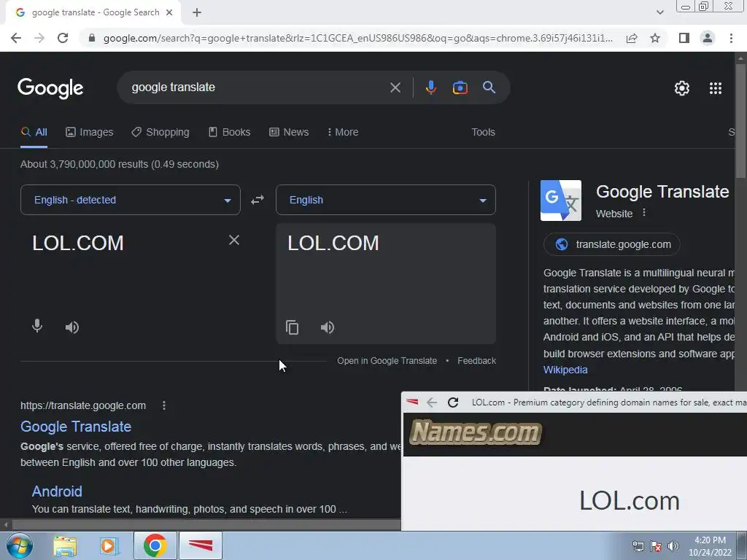The height and width of the screenshot is (560, 747).
Task: Reload the LOL.com popup window
Action: coord(453,402)
